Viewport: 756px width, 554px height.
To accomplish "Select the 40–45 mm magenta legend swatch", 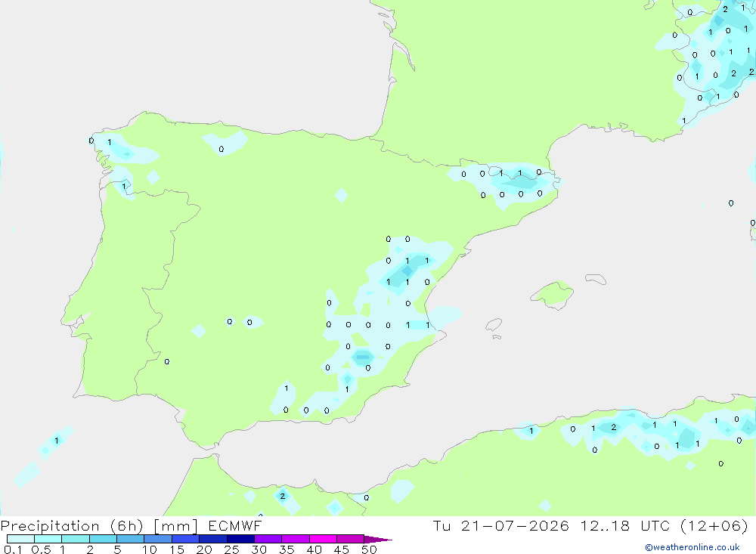I will pos(323,539).
